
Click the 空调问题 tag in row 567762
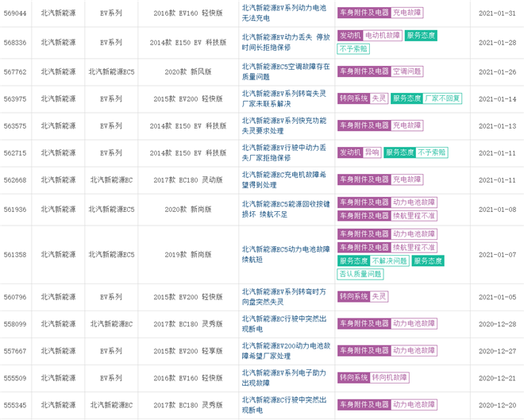(x=406, y=71)
